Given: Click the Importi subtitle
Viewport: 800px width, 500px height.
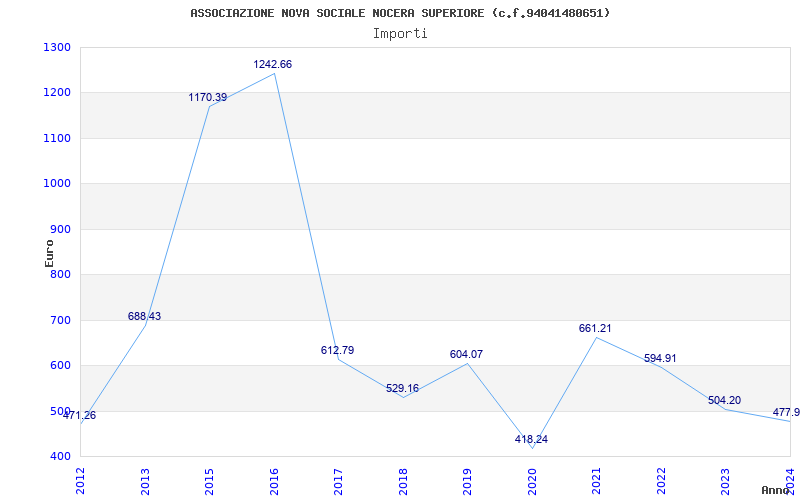Looking at the screenshot, I should click(x=400, y=34).
